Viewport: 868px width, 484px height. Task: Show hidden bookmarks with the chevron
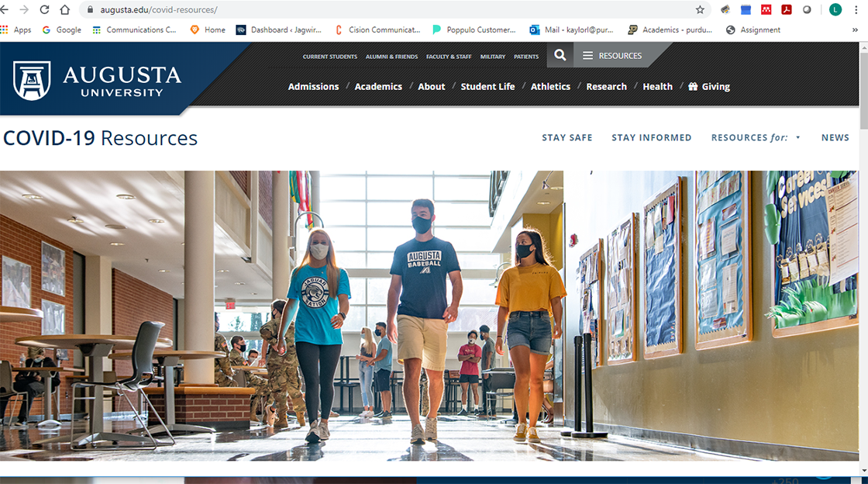click(x=855, y=30)
